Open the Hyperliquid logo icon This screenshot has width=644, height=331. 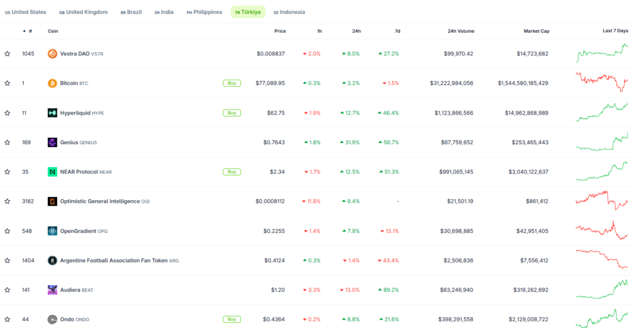click(x=52, y=113)
